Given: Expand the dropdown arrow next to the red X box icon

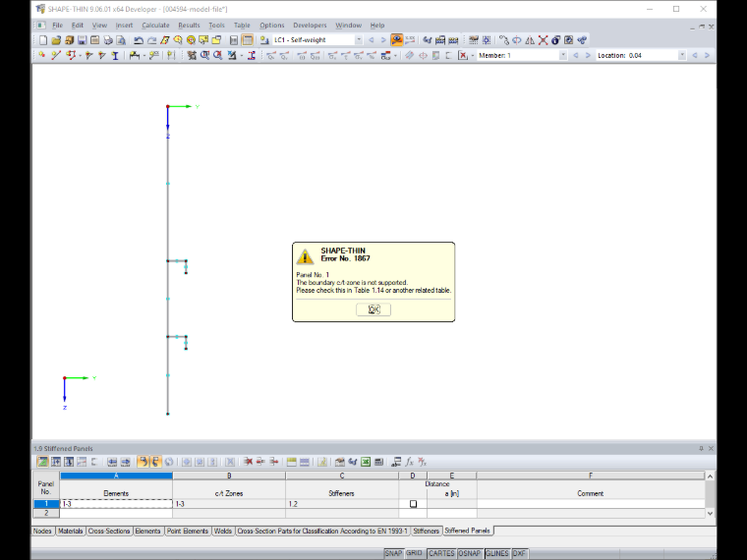Looking at the screenshot, I should pyautogui.click(x=472, y=55).
